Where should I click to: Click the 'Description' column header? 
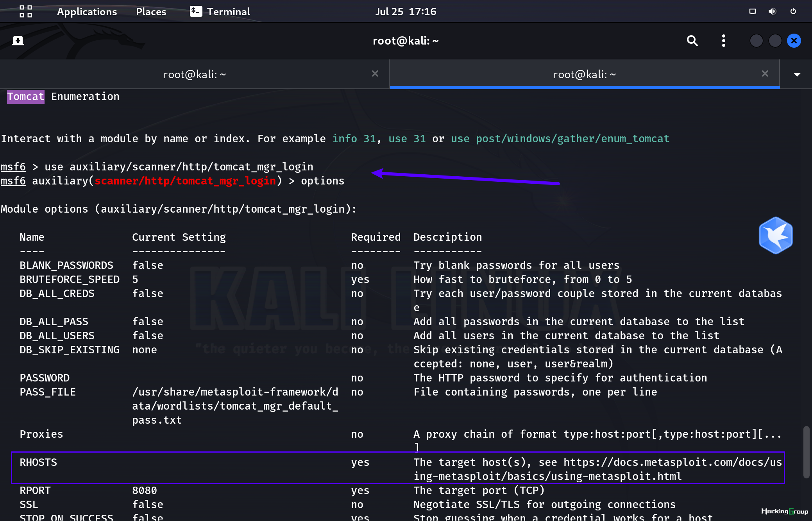click(x=448, y=237)
